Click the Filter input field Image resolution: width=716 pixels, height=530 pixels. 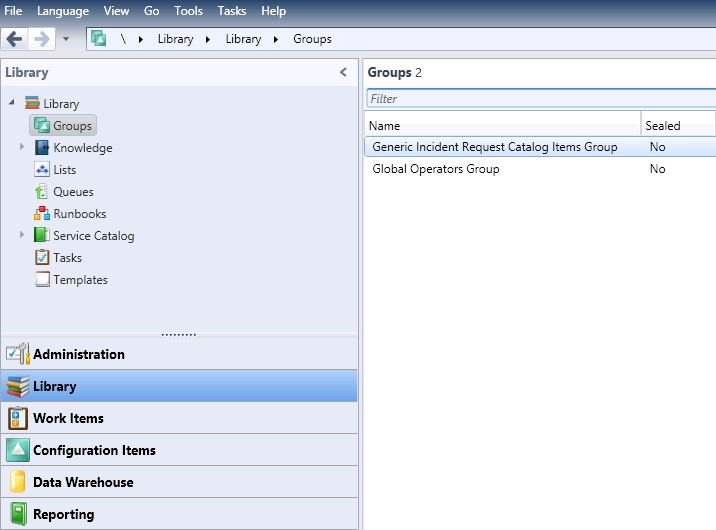[x=541, y=99]
